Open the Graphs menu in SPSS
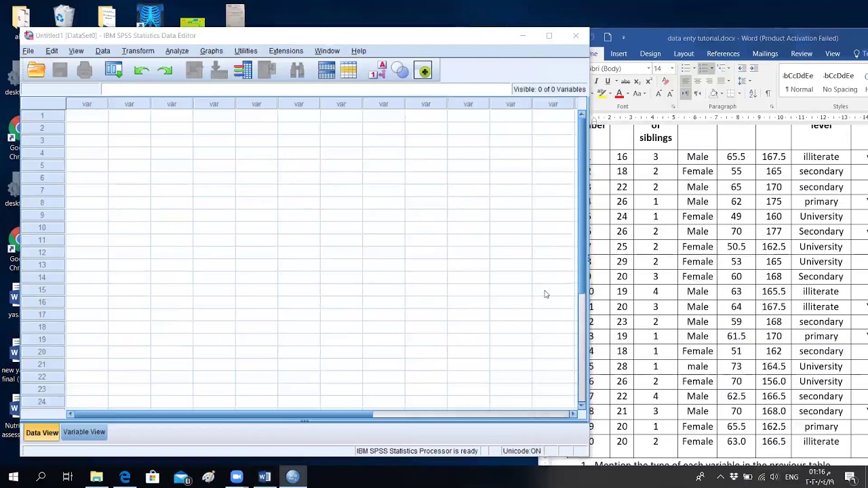Viewport: 868px width, 488px height. pos(212,51)
